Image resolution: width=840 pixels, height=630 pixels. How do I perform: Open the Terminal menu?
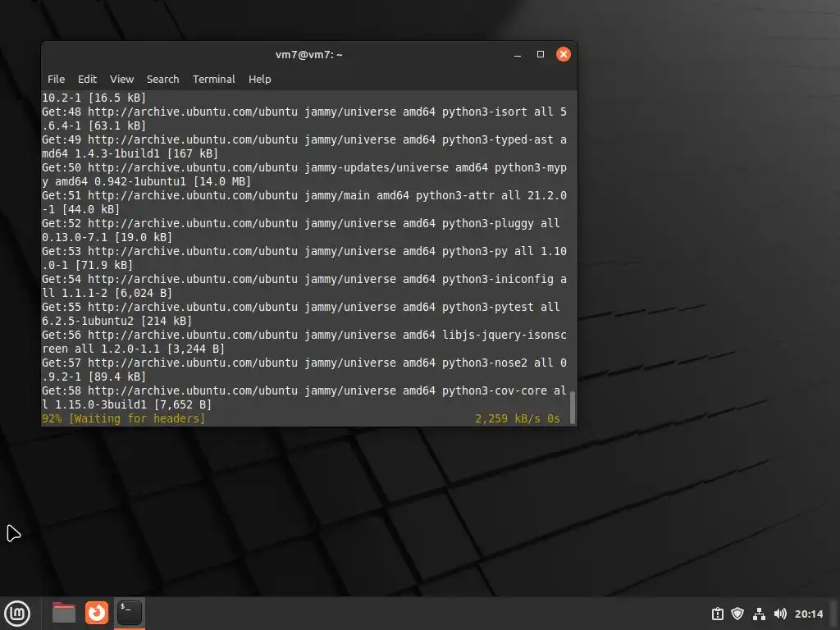pyautogui.click(x=214, y=80)
